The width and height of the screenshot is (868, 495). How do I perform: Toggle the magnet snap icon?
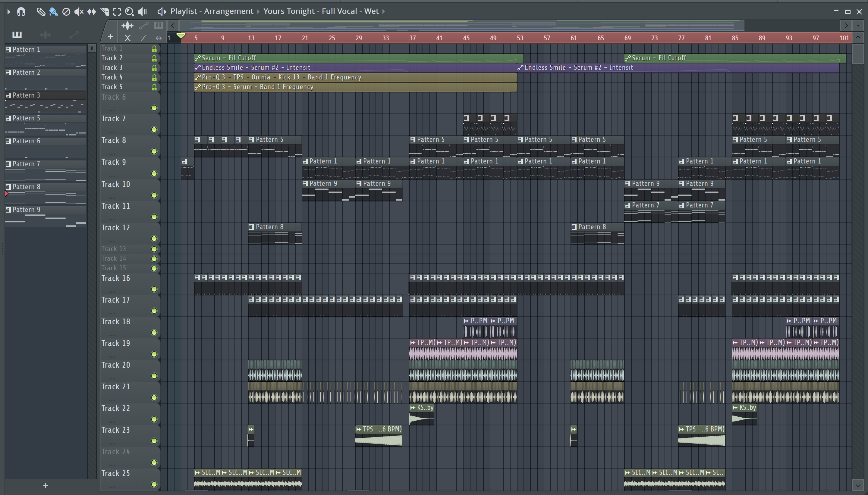point(21,11)
